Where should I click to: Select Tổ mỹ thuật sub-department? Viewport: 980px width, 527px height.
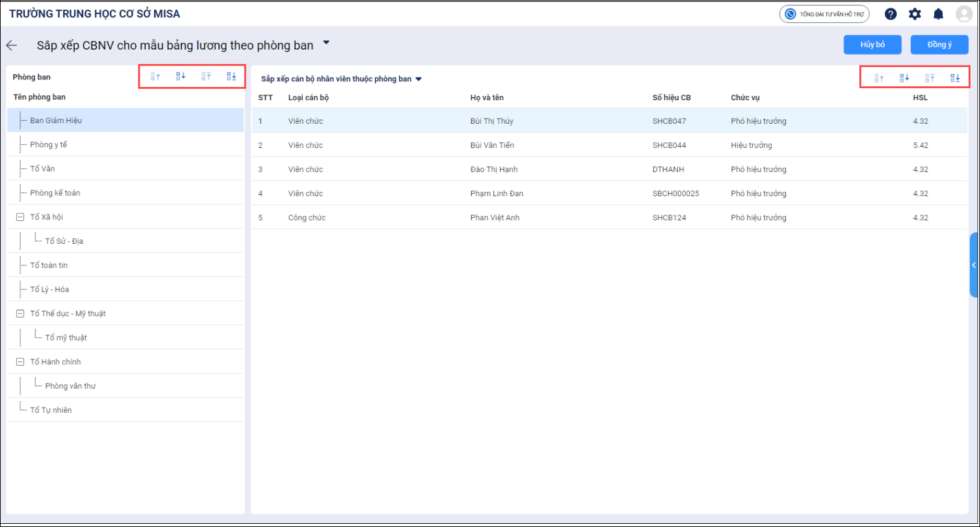point(126,338)
